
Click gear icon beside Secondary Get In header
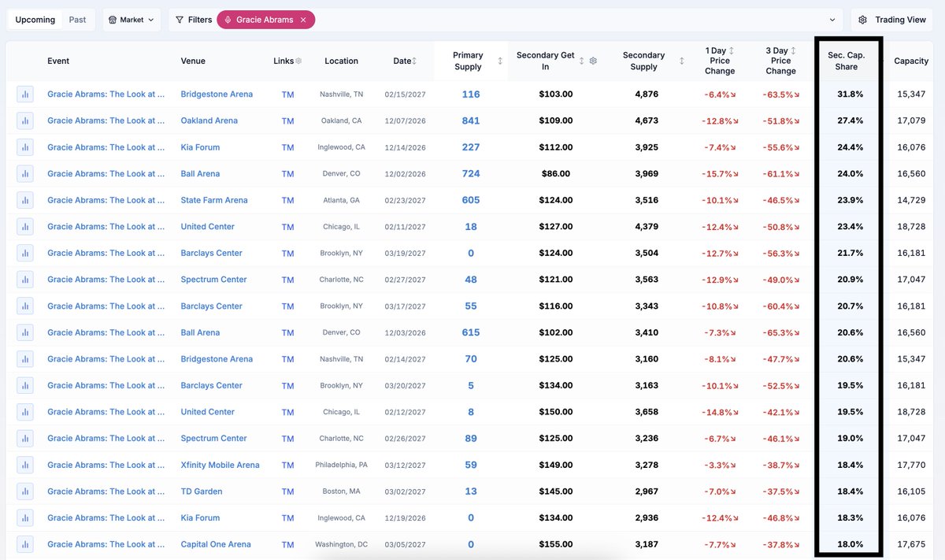pyautogui.click(x=593, y=61)
